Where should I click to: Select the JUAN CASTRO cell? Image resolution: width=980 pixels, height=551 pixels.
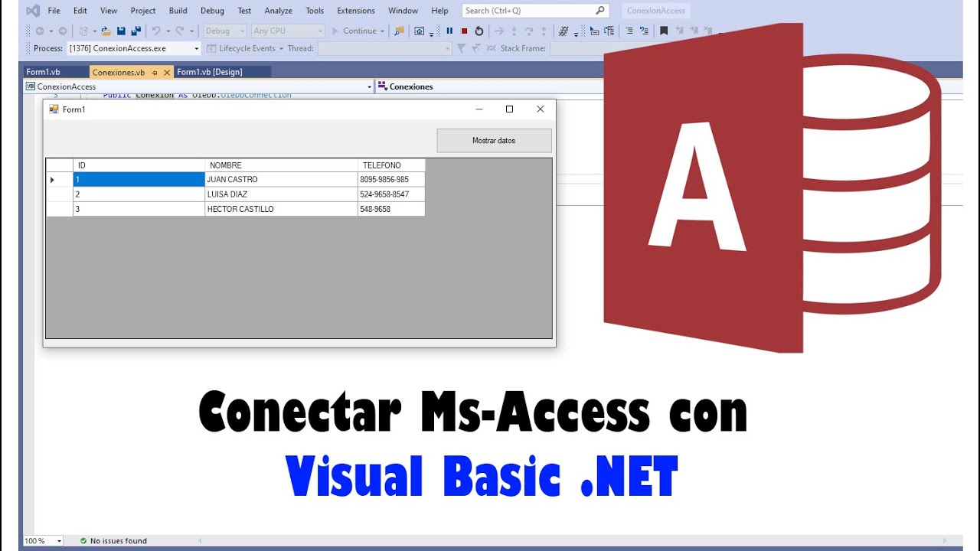coord(281,180)
